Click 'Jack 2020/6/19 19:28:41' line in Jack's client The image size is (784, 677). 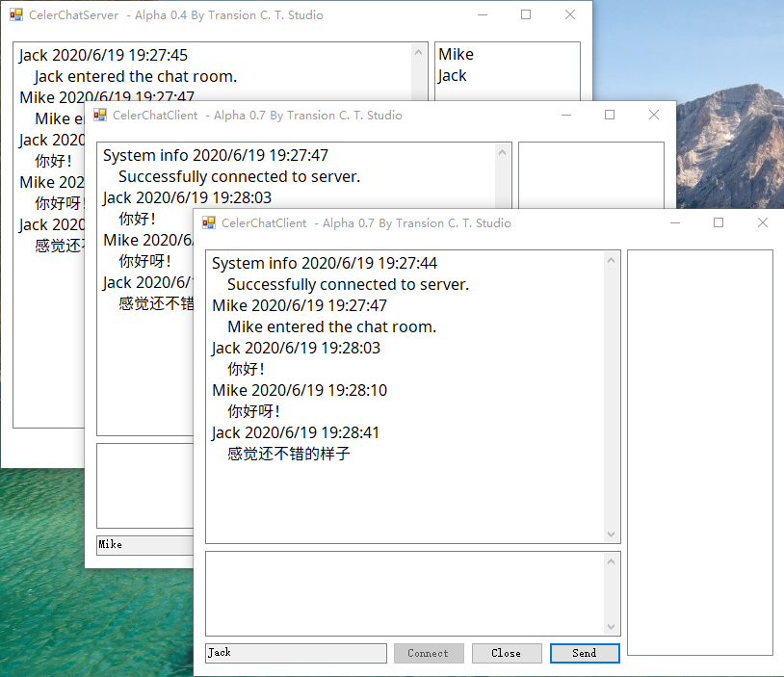[296, 433]
